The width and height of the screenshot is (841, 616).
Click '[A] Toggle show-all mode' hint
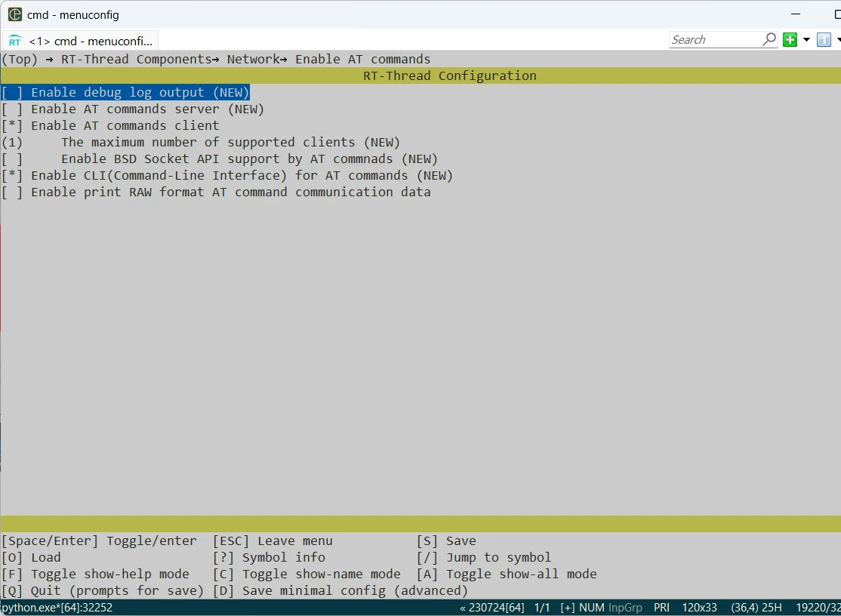coord(507,574)
